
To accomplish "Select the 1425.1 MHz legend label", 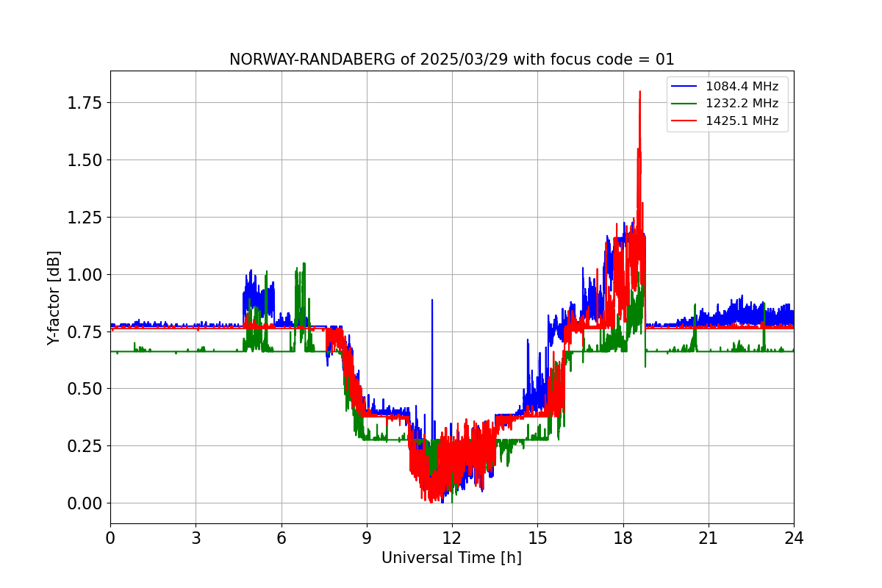I will pyautogui.click(x=742, y=121).
